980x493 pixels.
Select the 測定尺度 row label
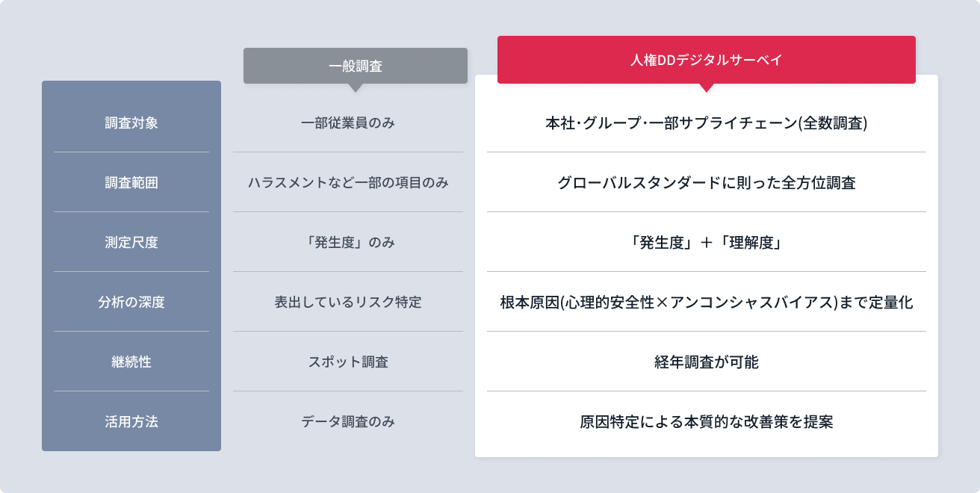(131, 242)
